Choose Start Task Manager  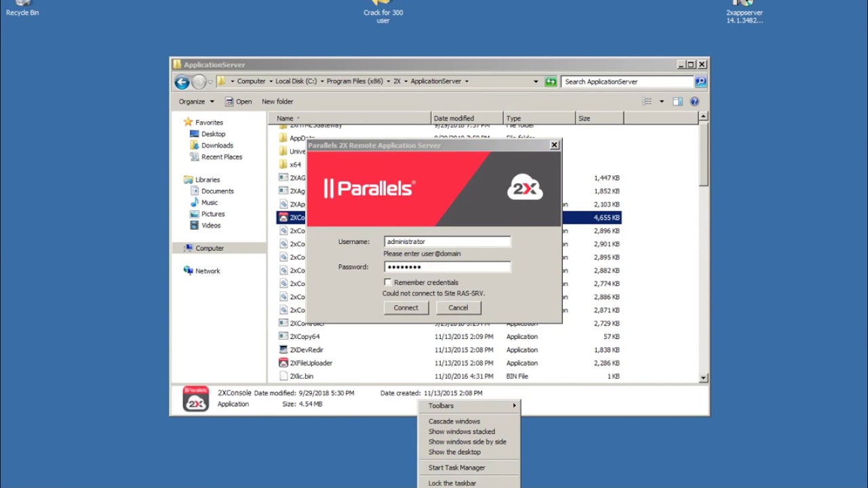tap(470, 468)
